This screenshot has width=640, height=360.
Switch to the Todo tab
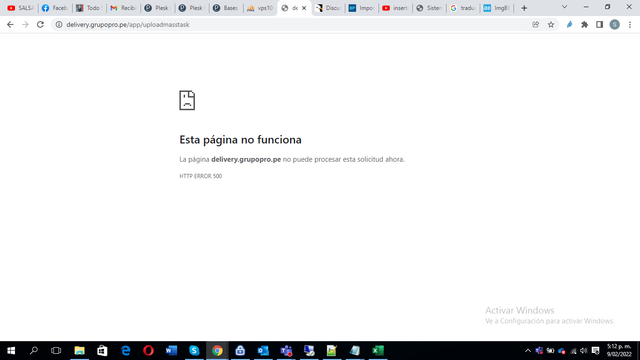click(x=89, y=8)
